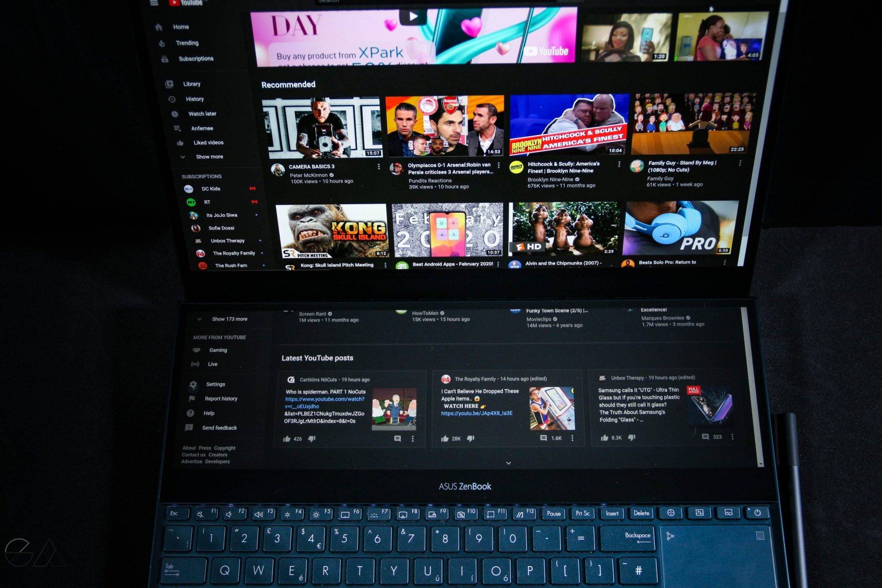This screenshot has width=882, height=588.
Task: Open Olympiacos 0-1 Arsenal video thumbnail
Action: 445,126
